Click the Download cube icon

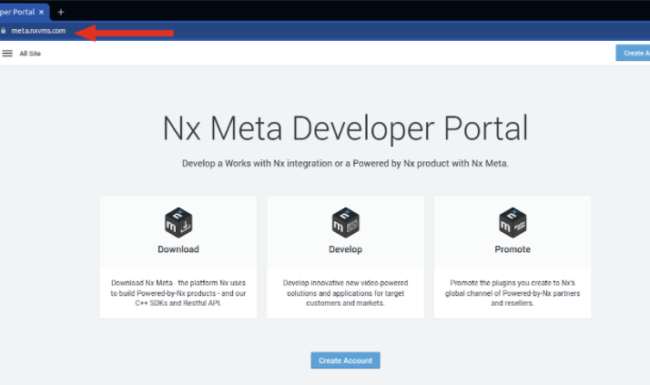coord(178,223)
